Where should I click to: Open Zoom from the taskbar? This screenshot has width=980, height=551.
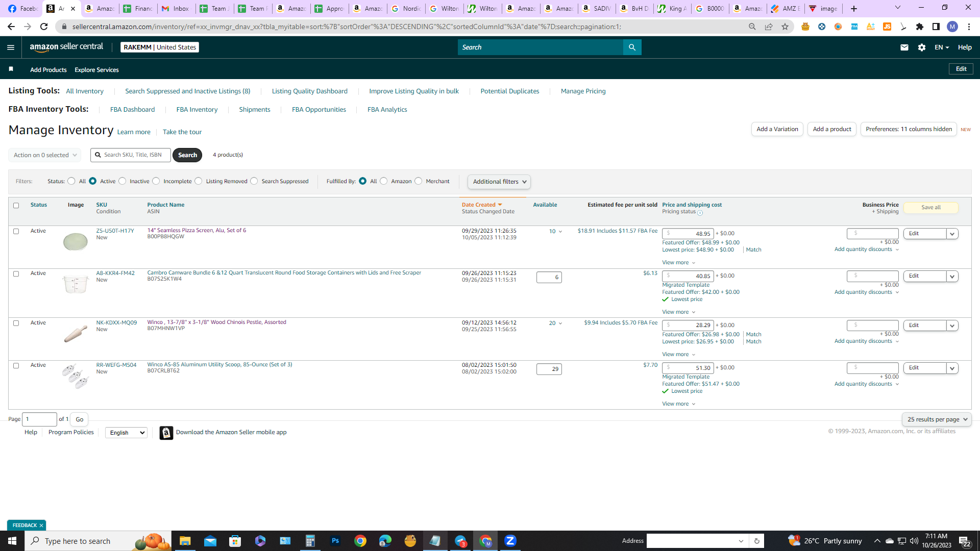pyautogui.click(x=510, y=541)
